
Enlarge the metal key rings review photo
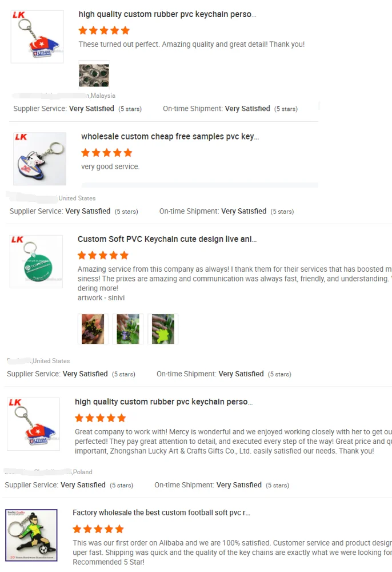click(94, 74)
